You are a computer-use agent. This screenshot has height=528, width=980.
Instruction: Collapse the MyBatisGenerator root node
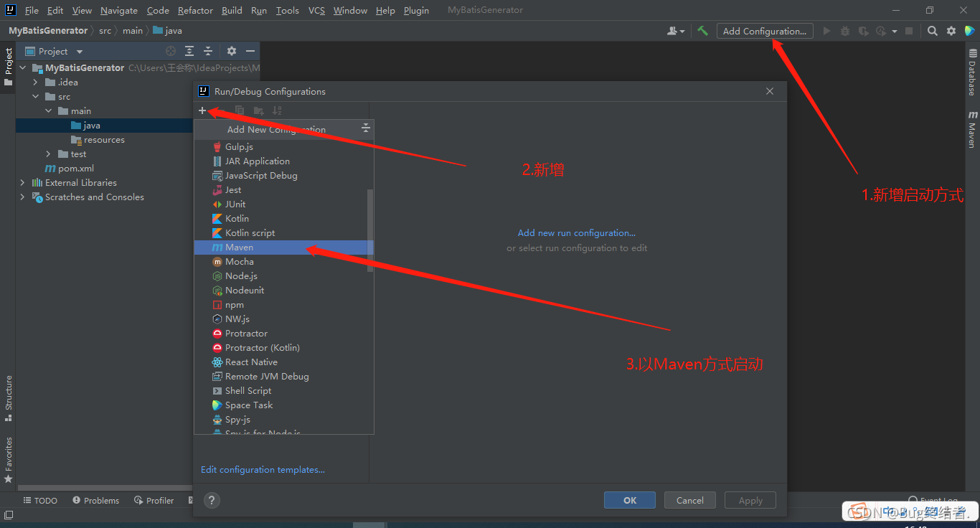point(22,68)
